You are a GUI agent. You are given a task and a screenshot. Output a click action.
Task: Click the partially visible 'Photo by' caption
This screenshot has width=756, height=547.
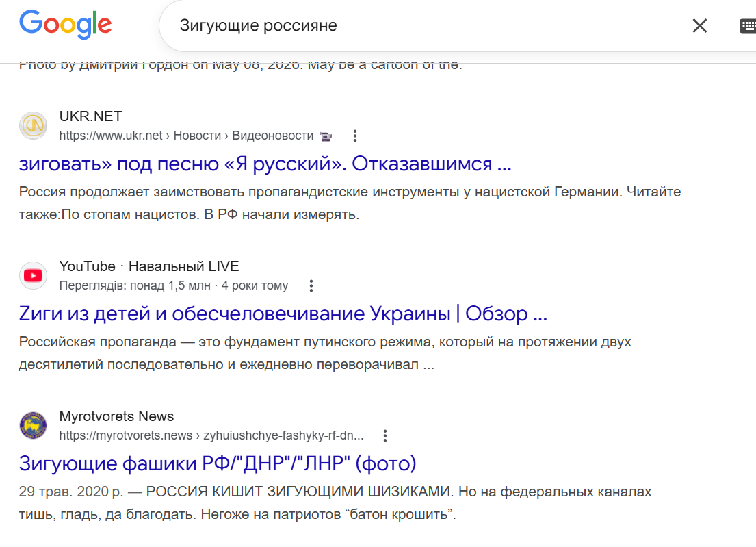tap(241, 66)
